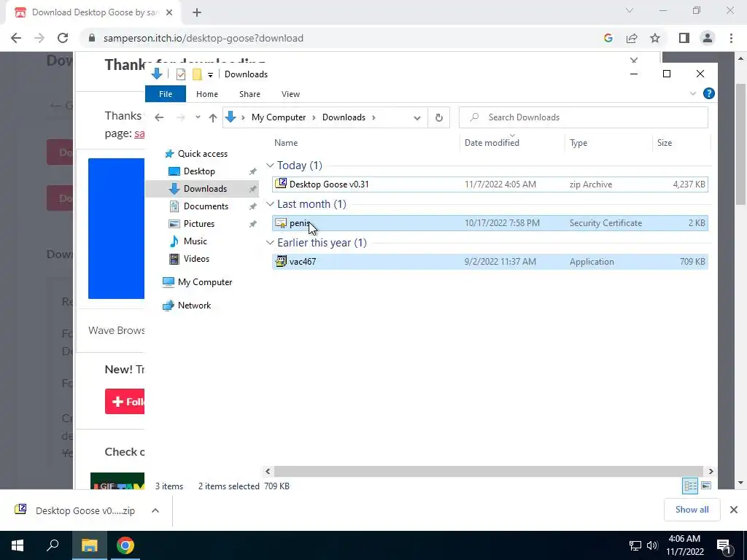
Task: Click the Google icon in address bar
Action: pos(608,38)
